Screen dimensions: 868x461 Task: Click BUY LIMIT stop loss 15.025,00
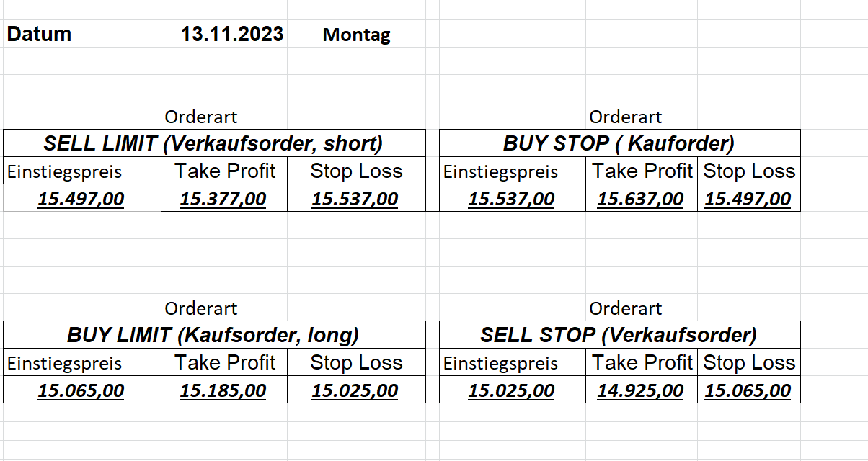tap(355, 391)
